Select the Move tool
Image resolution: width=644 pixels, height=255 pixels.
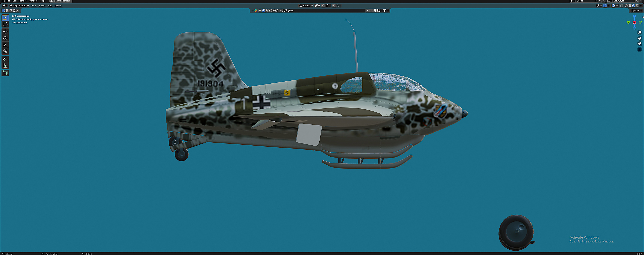point(5,31)
